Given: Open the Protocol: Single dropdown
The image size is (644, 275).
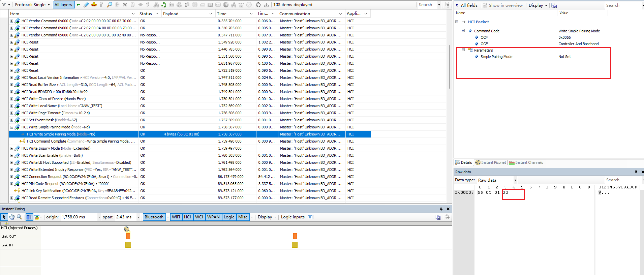Looking at the screenshot, I should [32, 5].
